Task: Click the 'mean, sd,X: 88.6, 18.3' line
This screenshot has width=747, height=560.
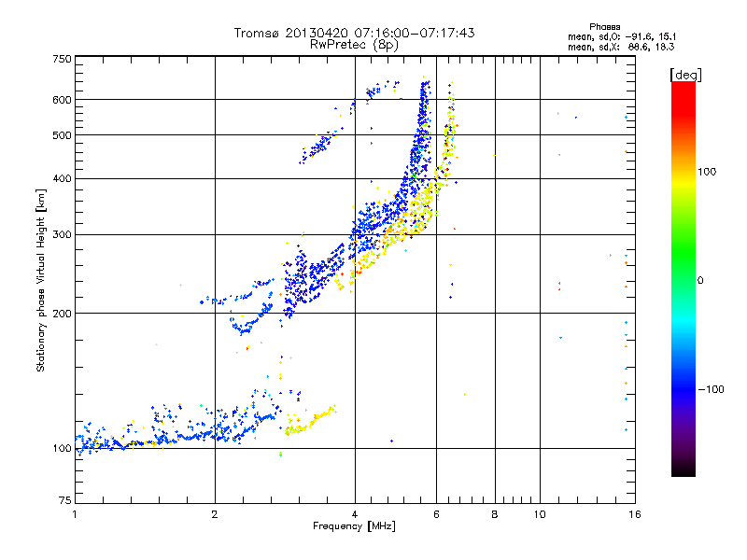Action: pos(621,47)
